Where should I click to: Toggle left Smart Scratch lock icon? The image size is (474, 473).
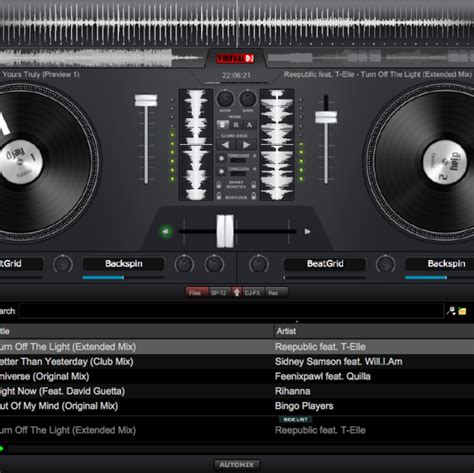coord(219,184)
